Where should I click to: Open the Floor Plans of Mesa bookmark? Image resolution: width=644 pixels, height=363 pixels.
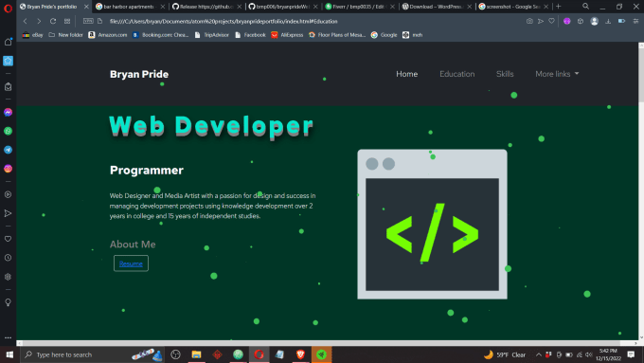(x=337, y=35)
